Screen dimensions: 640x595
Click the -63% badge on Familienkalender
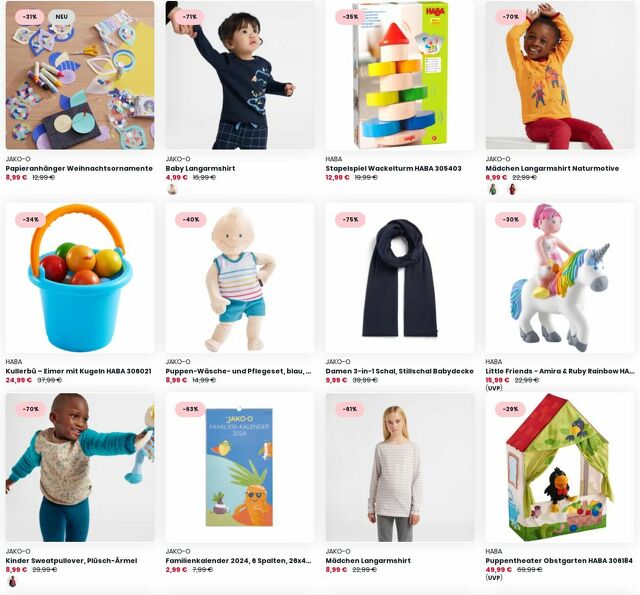pyautogui.click(x=190, y=409)
